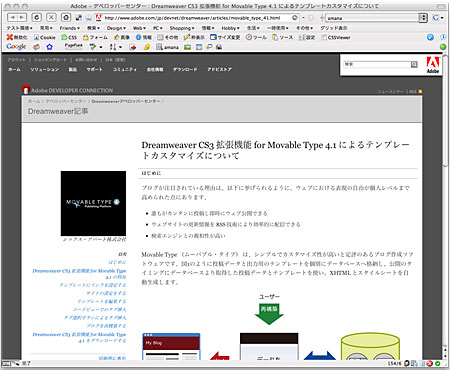Open the ソリューション item in Adobe navigation
The image size is (450, 370).
pos(45,69)
